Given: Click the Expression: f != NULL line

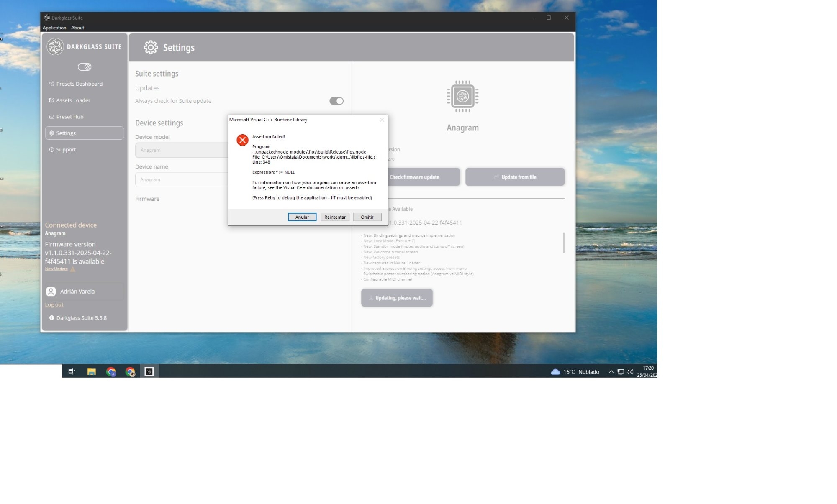Looking at the screenshot, I should (273, 172).
